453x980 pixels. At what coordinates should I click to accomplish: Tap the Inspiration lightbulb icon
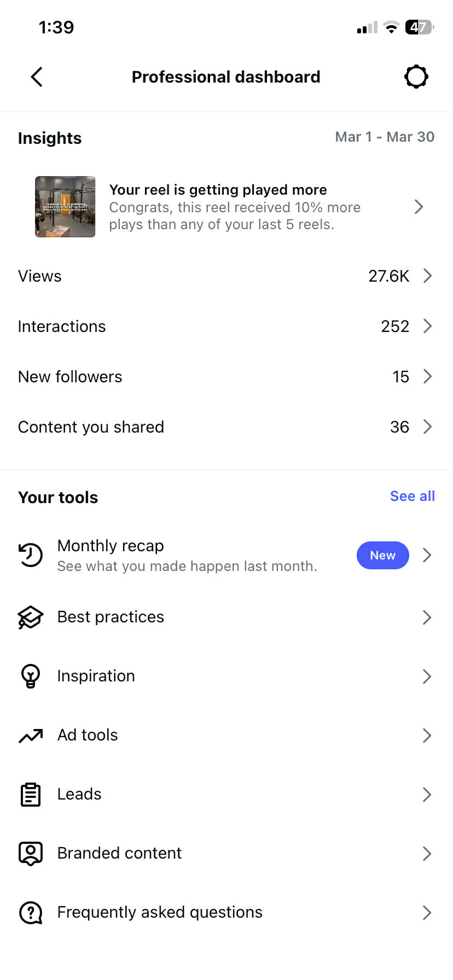(x=31, y=676)
